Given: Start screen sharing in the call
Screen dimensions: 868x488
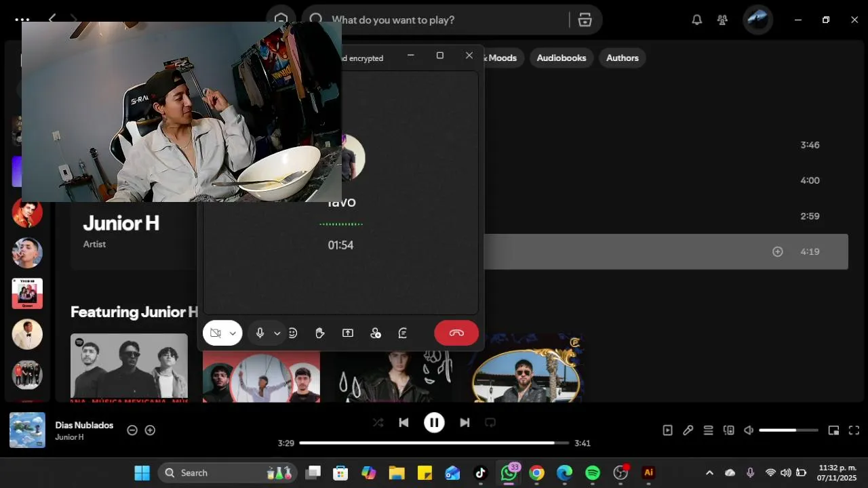Looking at the screenshot, I should 348,333.
